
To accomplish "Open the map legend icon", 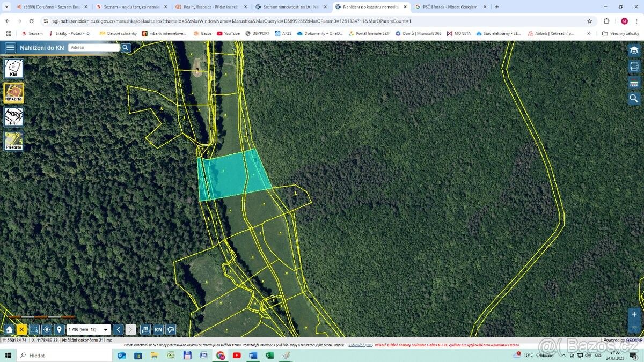I will [x=634, y=83].
